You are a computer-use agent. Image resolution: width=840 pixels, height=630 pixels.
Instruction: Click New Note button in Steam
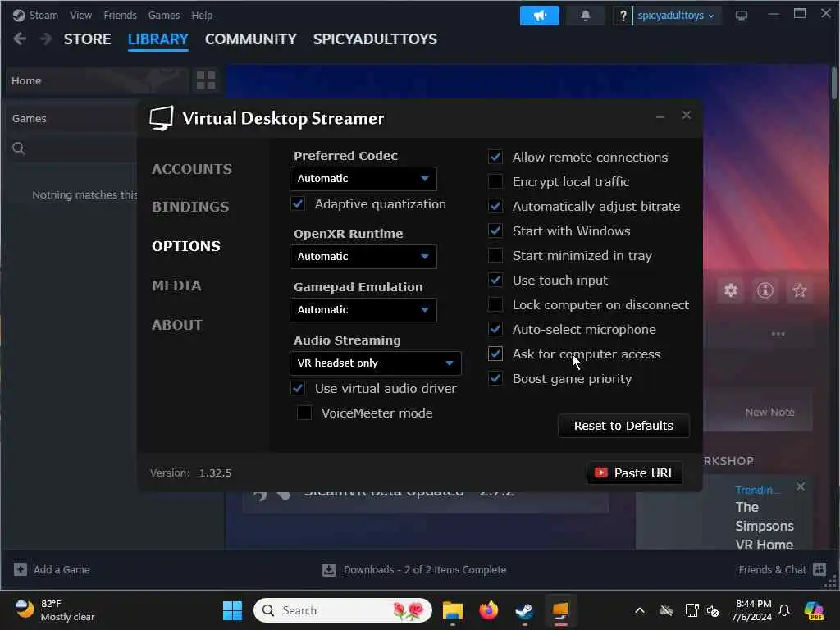769,412
